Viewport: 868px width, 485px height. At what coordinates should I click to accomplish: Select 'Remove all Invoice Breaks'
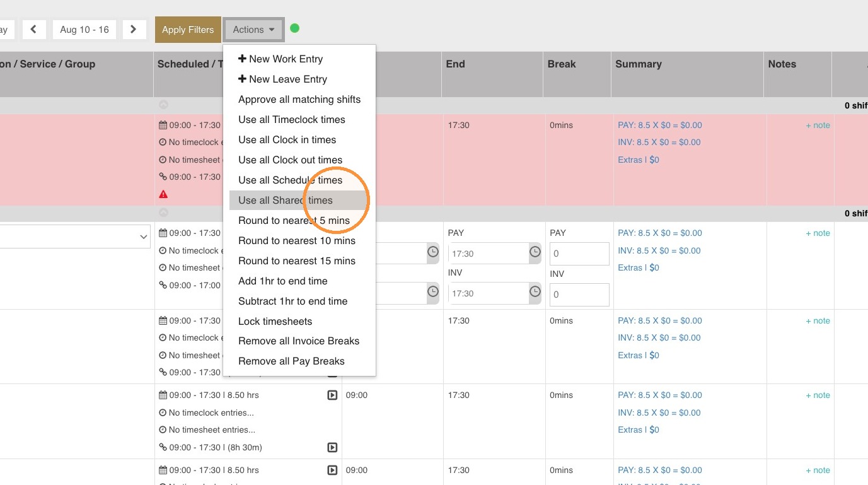[x=299, y=341]
